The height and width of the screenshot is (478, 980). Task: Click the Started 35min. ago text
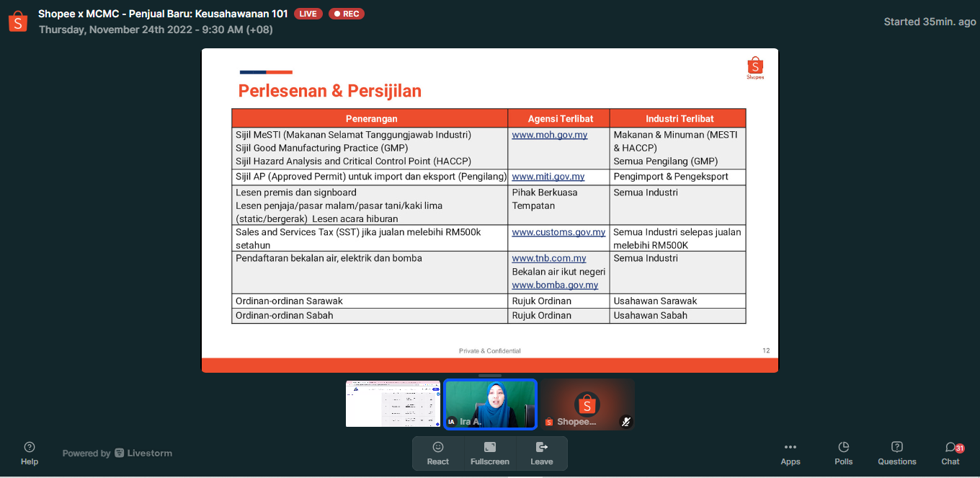click(930, 22)
